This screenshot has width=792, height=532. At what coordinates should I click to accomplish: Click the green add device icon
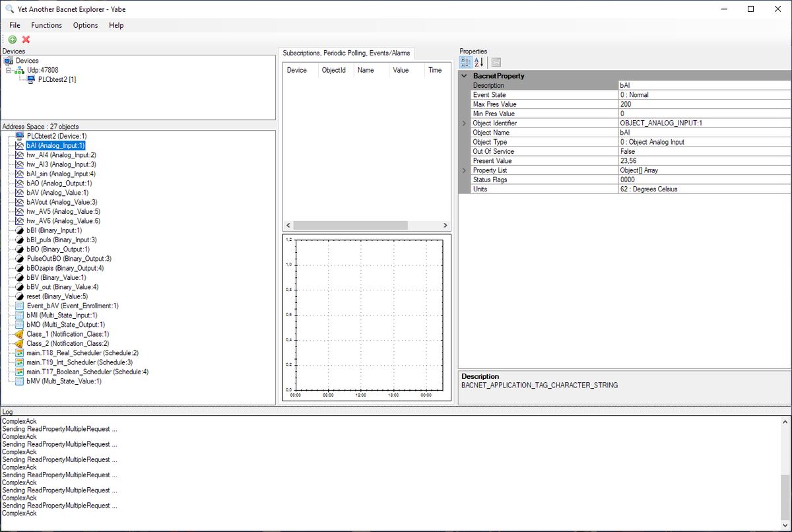click(x=12, y=40)
